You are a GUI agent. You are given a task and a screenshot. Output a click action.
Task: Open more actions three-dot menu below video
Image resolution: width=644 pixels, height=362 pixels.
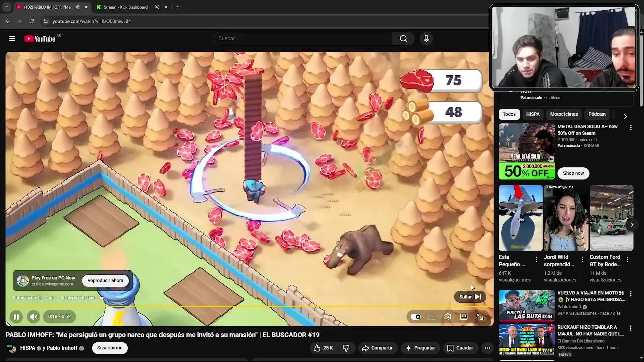tap(487, 348)
